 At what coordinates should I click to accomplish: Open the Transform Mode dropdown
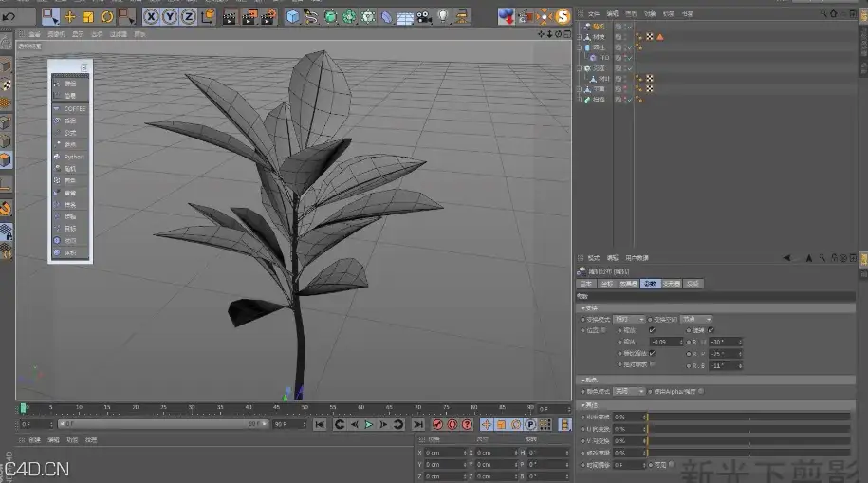629,319
